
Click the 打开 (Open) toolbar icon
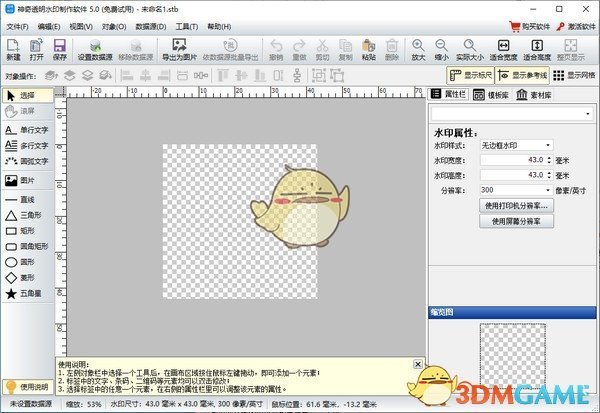pos(36,50)
